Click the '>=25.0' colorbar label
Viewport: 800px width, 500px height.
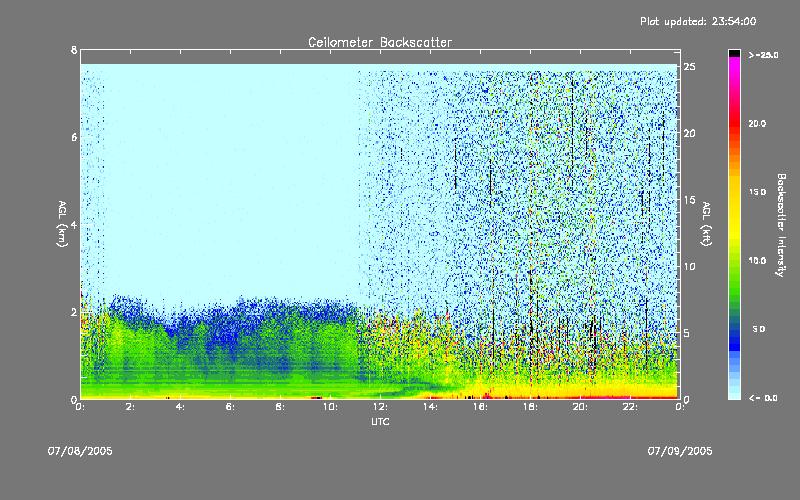764,55
